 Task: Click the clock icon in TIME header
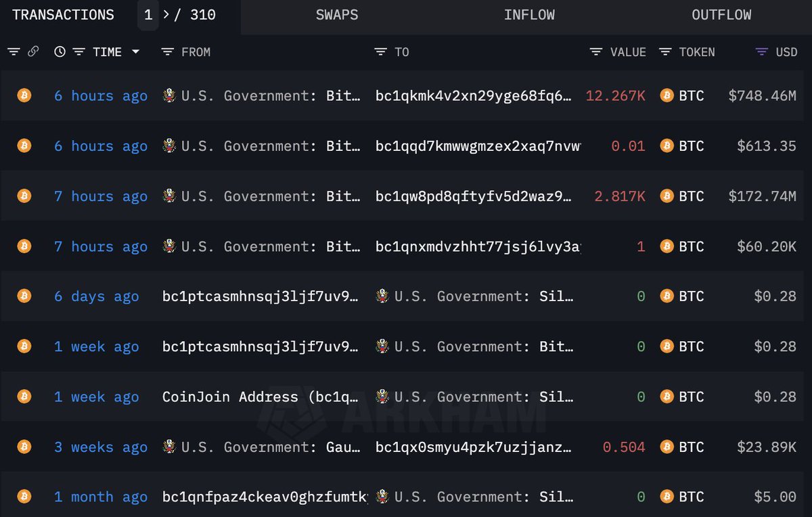point(60,52)
